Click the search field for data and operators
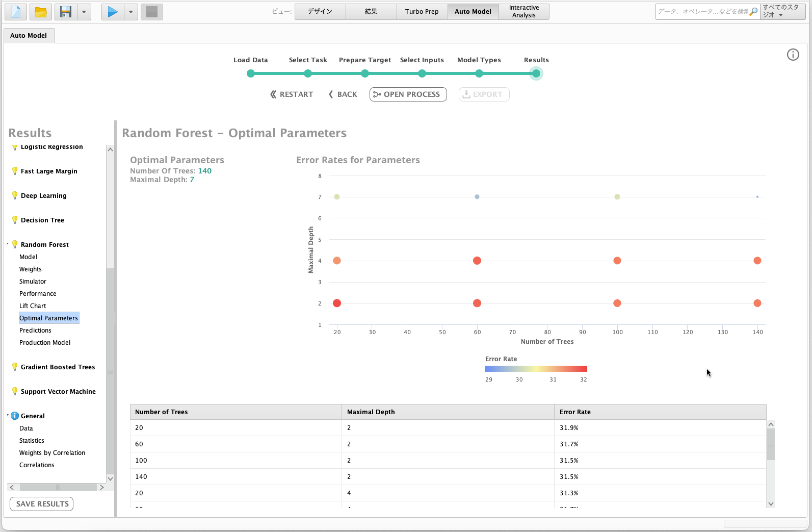Viewport: 812px width, 532px height. tap(702, 12)
